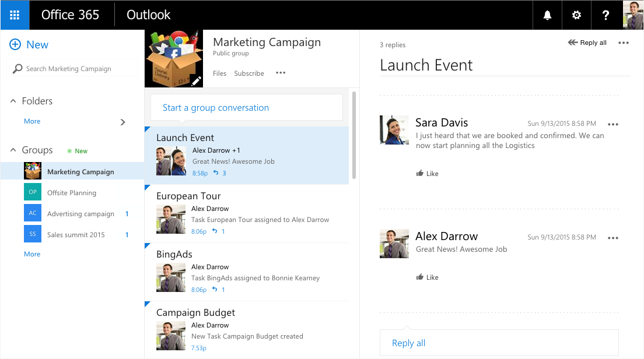The height and width of the screenshot is (359, 644).
Task: Open the notifications bell
Action: click(x=547, y=15)
